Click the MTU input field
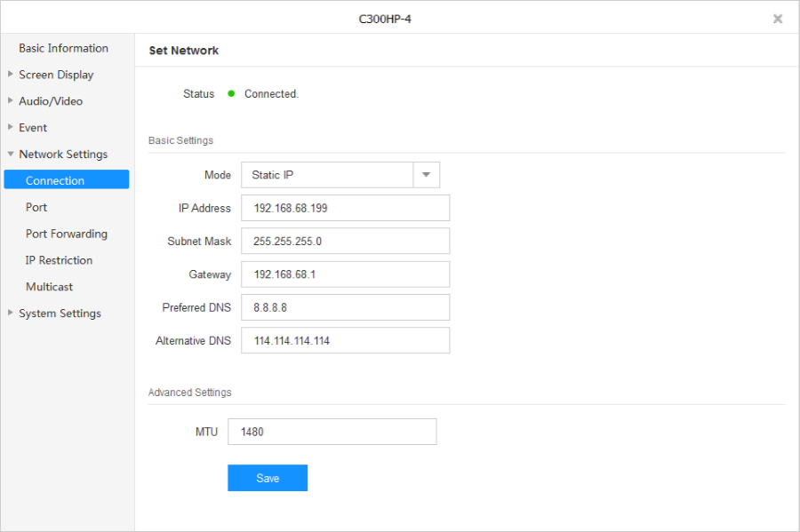 pos(332,432)
